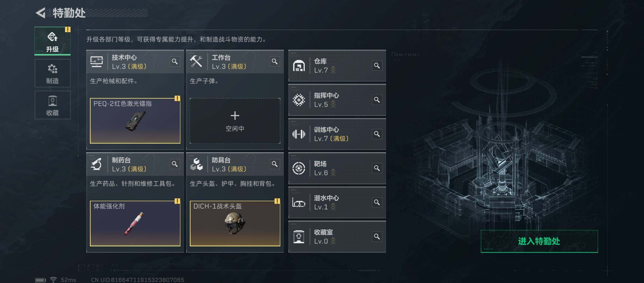This screenshot has height=283, width=644.
Task: Click the 进入特勤处 button
Action: (x=539, y=241)
